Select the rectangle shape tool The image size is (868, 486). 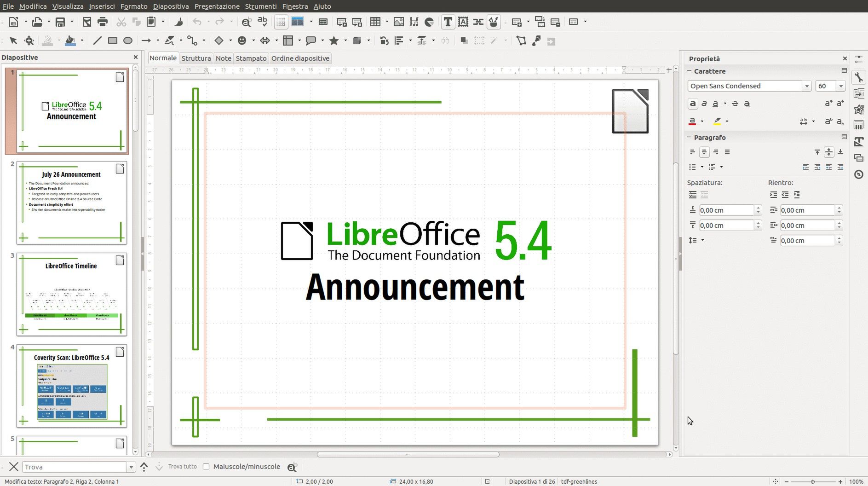point(113,41)
